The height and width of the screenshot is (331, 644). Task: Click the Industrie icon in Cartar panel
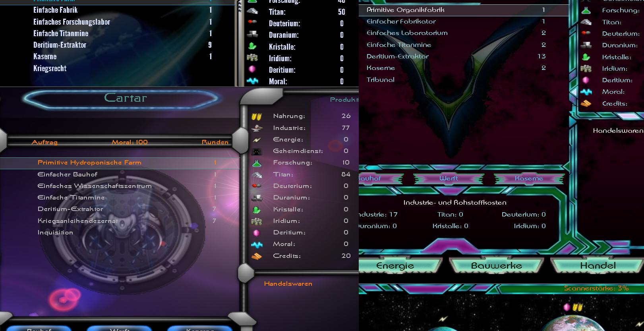tap(257, 128)
